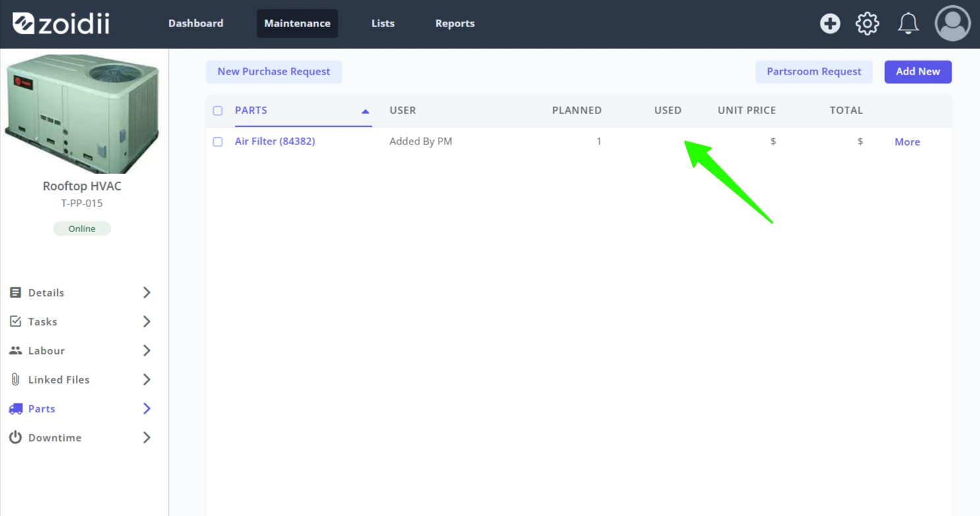
Task: Click the Rooftop HVAC asset name
Action: tap(82, 186)
